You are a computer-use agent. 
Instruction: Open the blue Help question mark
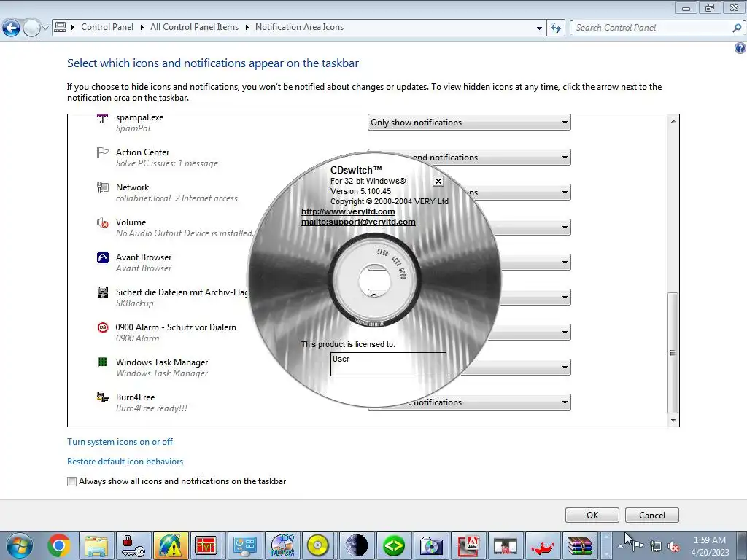coord(740,48)
